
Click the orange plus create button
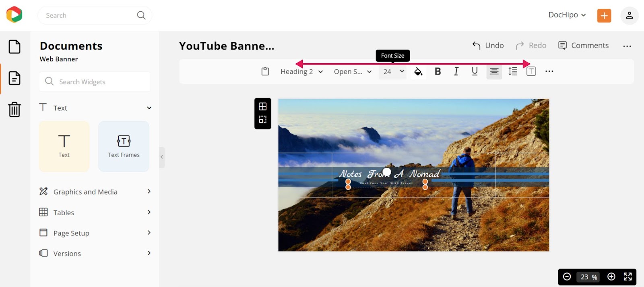click(x=604, y=15)
